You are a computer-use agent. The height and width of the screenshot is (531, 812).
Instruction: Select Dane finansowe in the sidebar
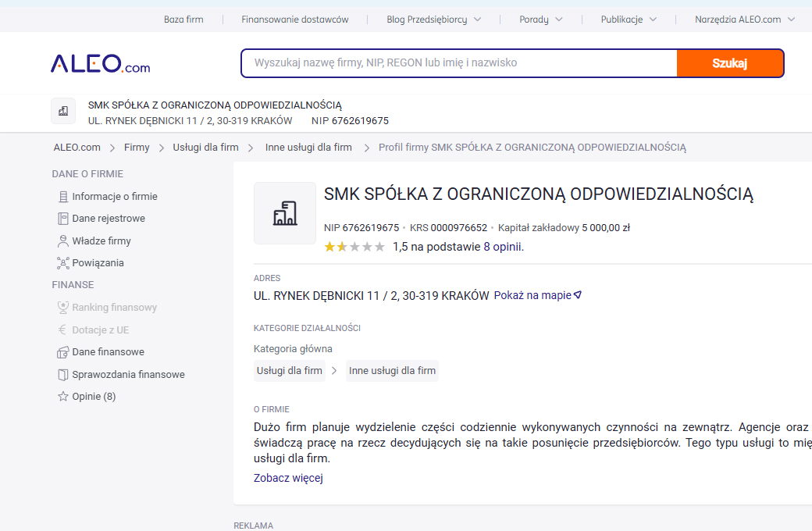click(109, 352)
